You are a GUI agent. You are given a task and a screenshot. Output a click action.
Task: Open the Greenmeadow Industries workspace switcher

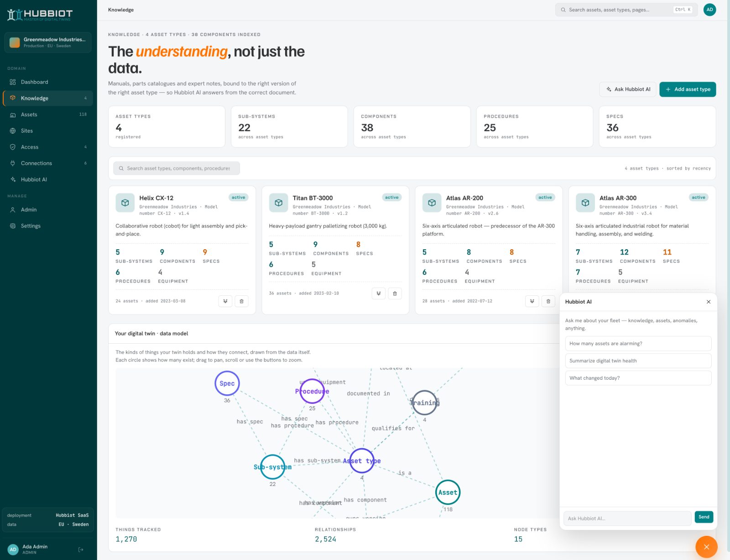pos(48,42)
